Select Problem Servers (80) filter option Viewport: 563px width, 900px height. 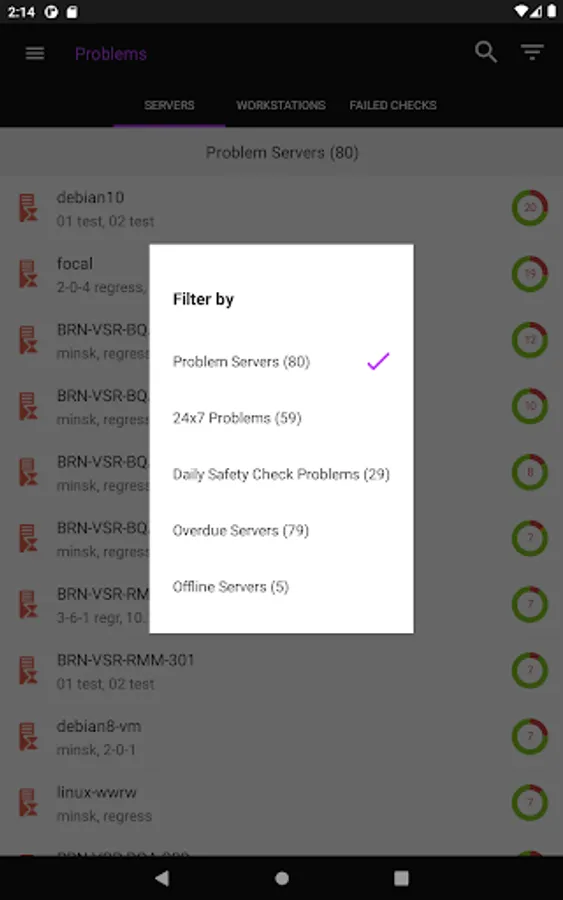pos(281,362)
